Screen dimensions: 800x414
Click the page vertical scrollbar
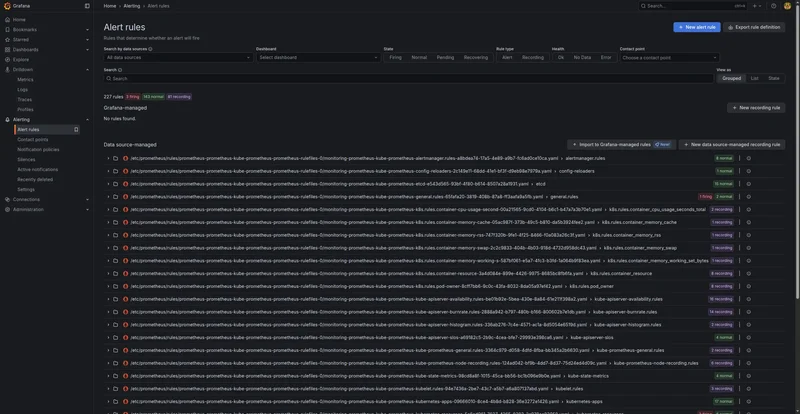coord(797,153)
